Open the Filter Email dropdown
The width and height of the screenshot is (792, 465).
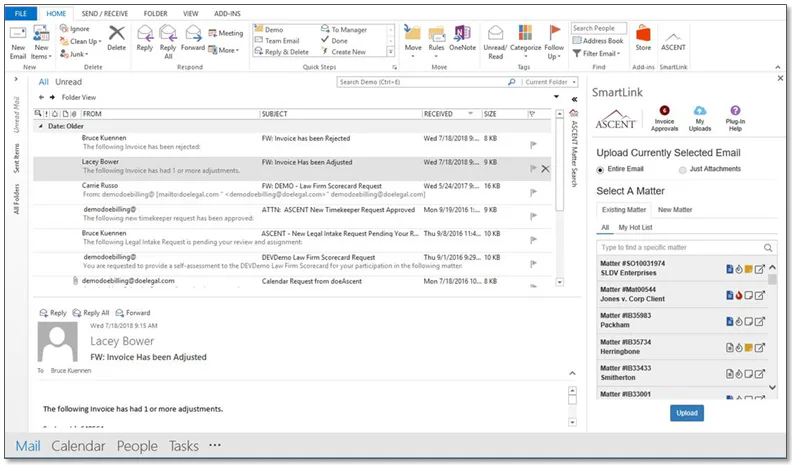coord(597,53)
